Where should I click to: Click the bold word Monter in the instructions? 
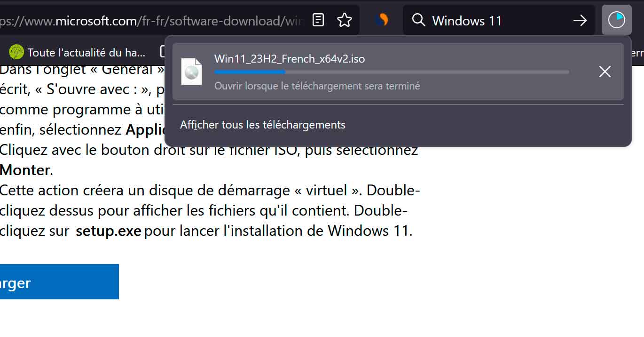coord(25,170)
